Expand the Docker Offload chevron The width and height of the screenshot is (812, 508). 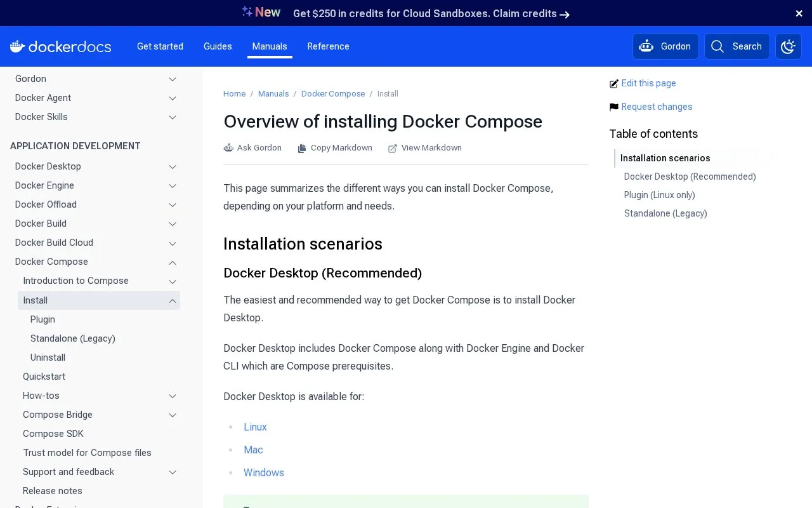[173, 205]
